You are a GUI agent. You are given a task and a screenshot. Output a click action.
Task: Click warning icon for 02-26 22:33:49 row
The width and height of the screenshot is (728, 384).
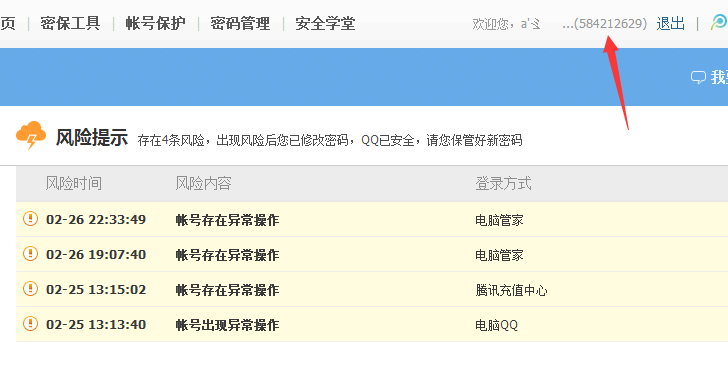pos(30,218)
